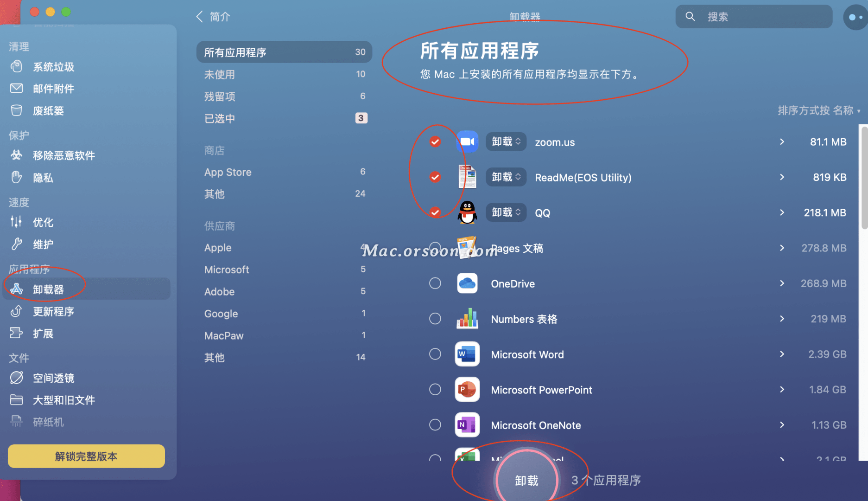
Task: Click the Pages 文稿 app name
Action: click(x=517, y=248)
